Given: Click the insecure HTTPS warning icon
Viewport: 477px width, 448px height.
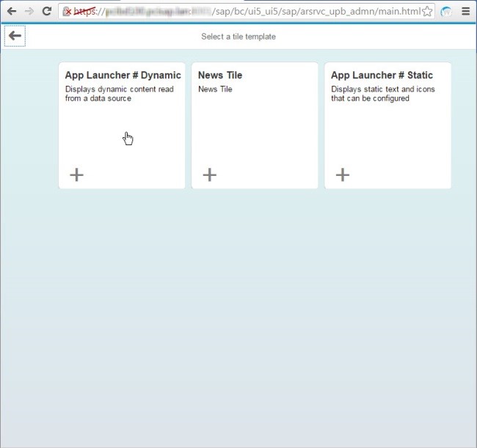Looking at the screenshot, I should tap(67, 12).
